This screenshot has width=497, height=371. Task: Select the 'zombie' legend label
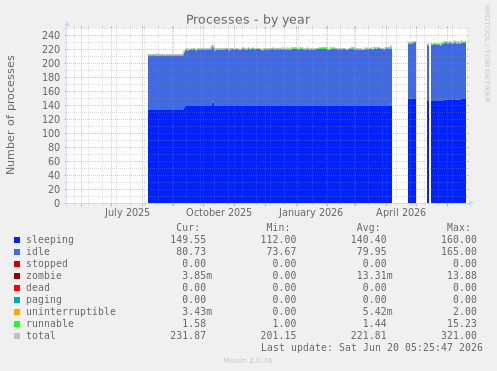pos(44,275)
